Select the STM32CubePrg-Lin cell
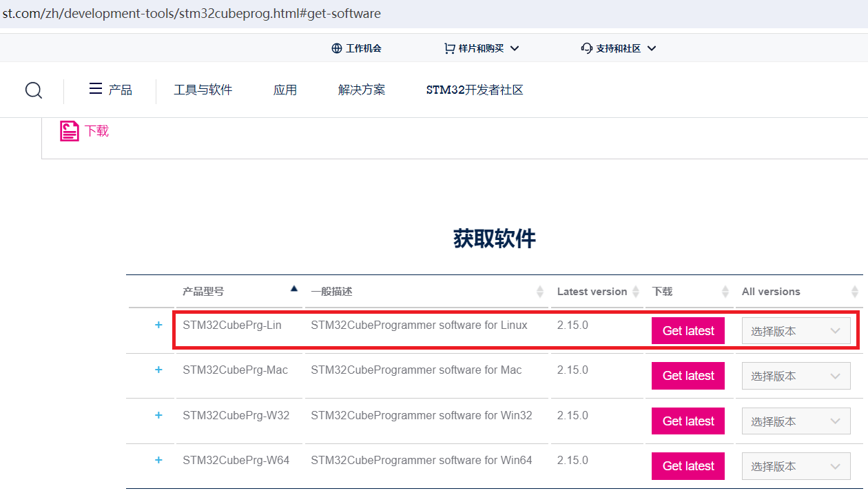 point(232,325)
